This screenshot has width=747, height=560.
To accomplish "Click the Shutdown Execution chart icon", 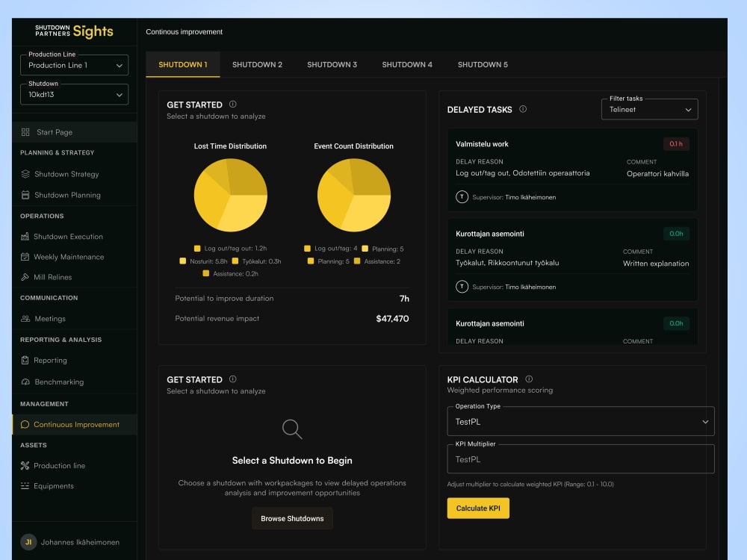I will coord(25,236).
